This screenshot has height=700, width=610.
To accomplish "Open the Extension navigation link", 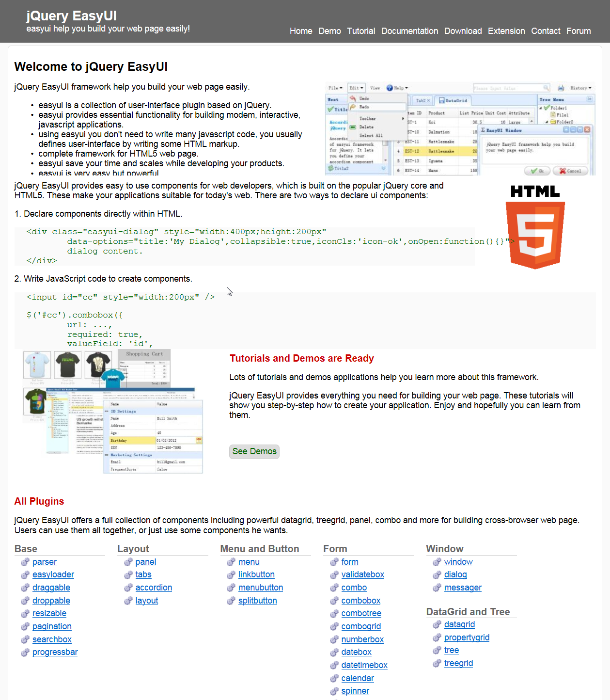I will pos(506,31).
